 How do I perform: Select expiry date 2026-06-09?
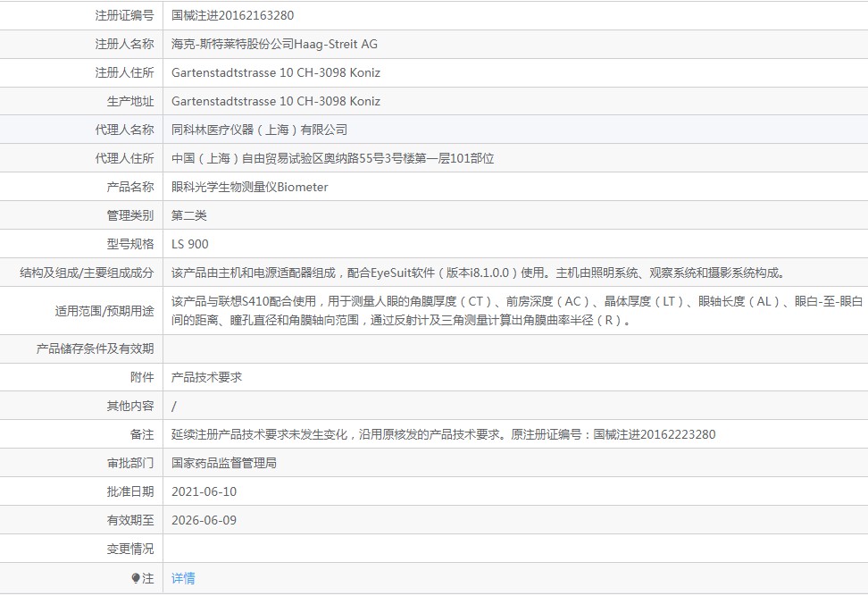204,521
